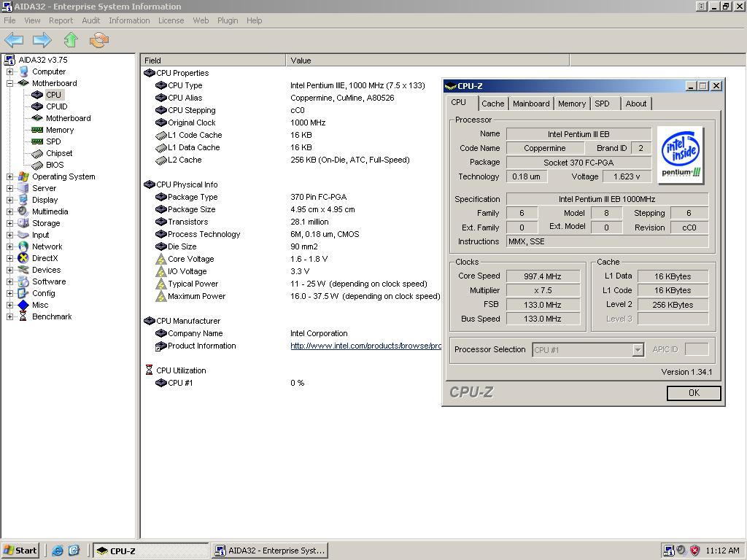Screen dimensions: 747x560
Task: Switch to the SPD tab in CPU-Z
Action: tap(602, 104)
